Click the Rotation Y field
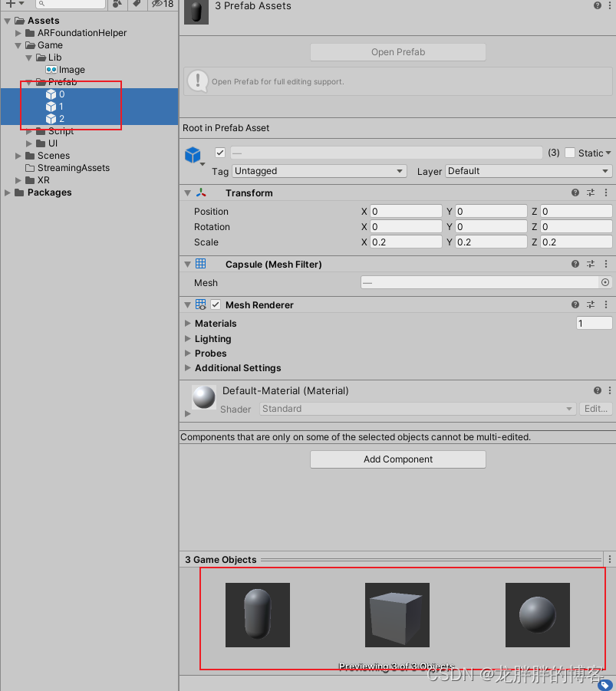616x691 pixels. [x=491, y=227]
